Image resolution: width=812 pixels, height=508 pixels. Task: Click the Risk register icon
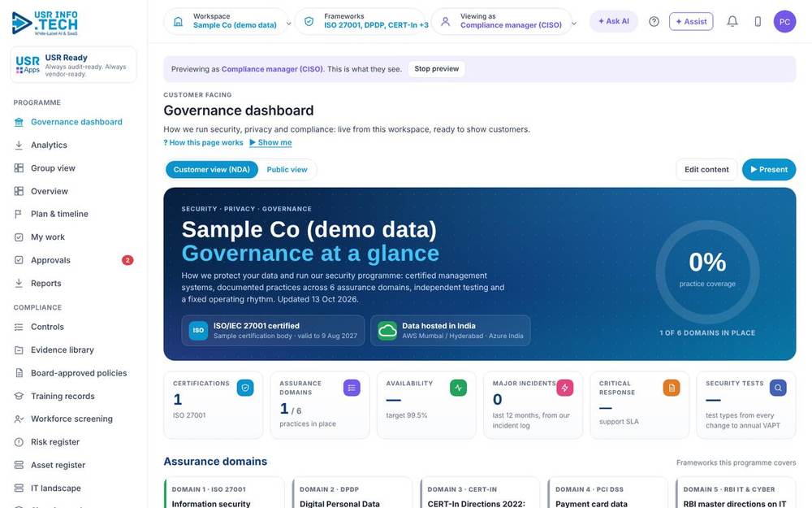tap(19, 442)
